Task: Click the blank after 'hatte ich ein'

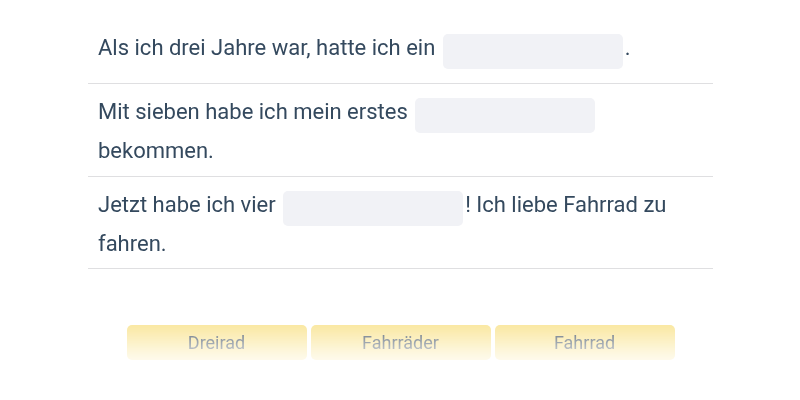Action: click(533, 52)
